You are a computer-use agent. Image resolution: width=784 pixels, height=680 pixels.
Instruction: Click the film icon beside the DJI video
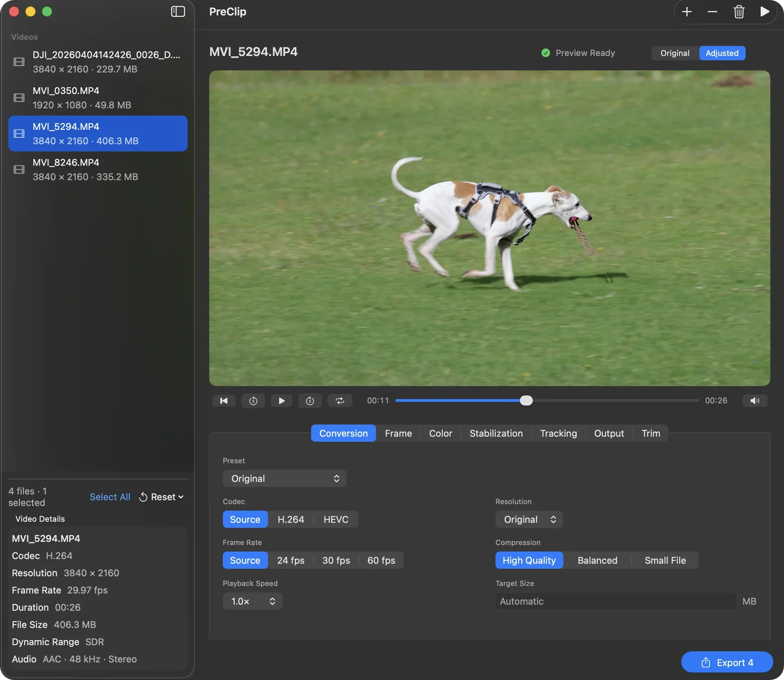click(x=19, y=62)
